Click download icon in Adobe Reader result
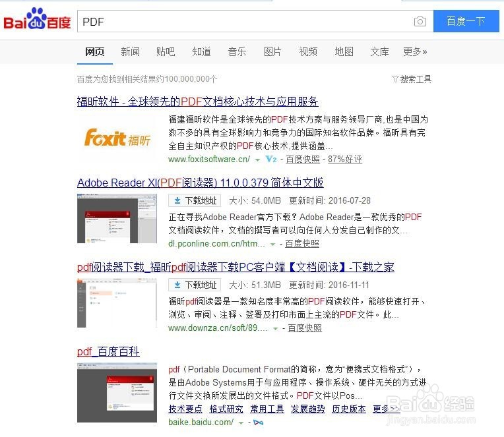Screen dimensions: 504x437 (x=177, y=200)
